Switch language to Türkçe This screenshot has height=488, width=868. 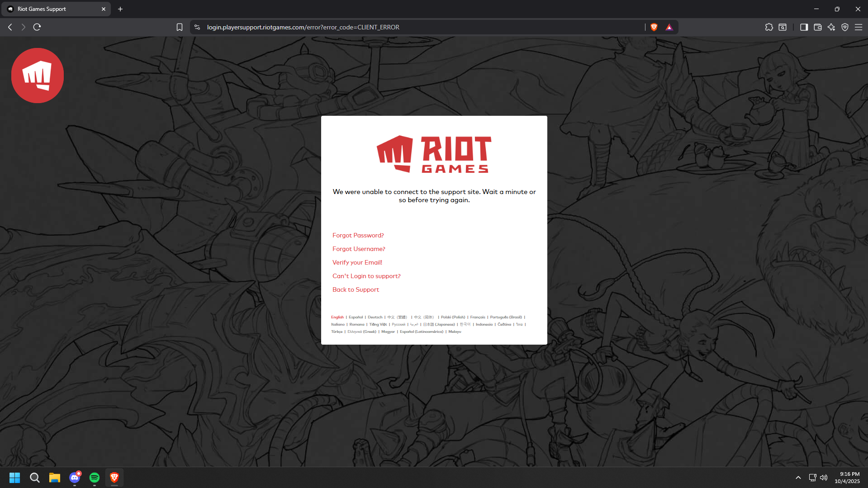point(337,332)
